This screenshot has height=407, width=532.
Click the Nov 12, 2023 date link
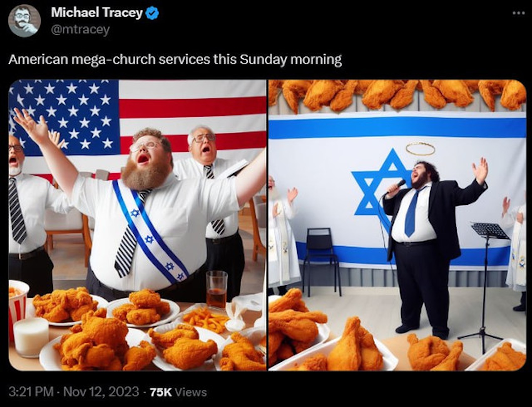point(101,392)
